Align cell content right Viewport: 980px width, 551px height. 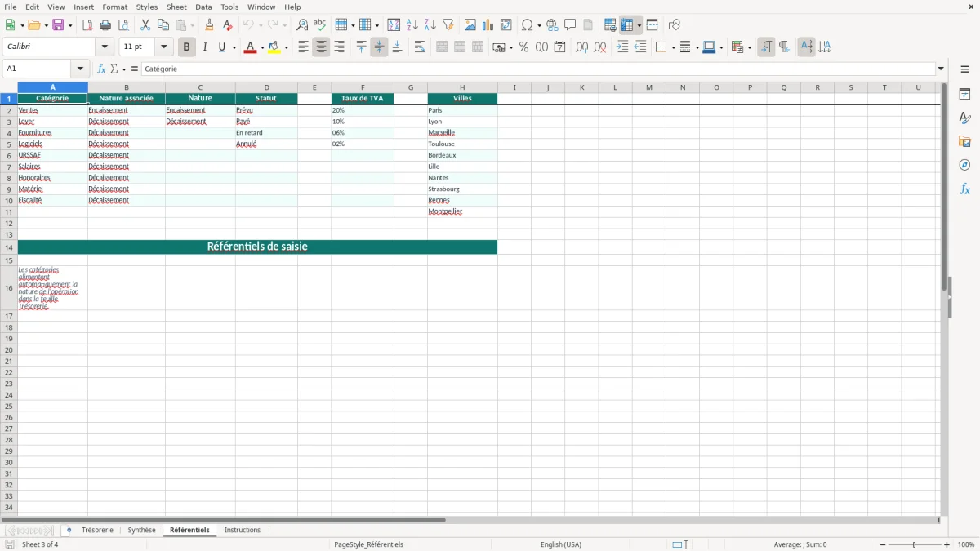click(339, 47)
